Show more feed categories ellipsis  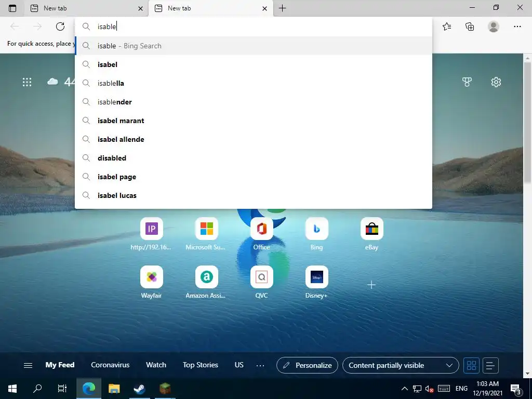coord(260,365)
